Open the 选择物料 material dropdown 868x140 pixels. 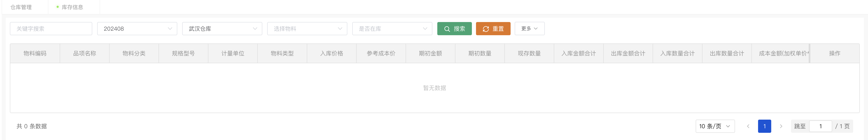pyautogui.click(x=307, y=29)
